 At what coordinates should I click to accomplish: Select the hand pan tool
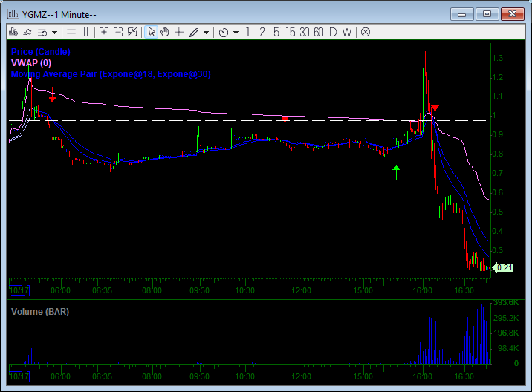click(165, 32)
